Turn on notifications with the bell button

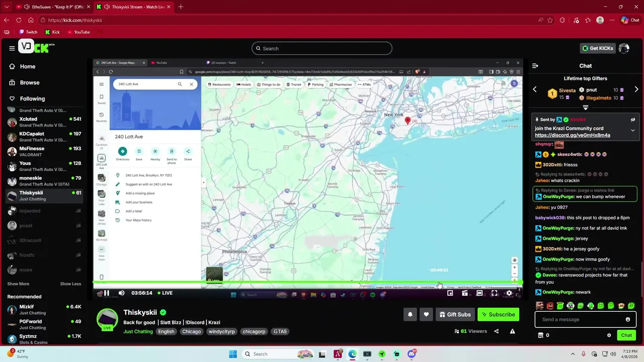(x=410, y=315)
